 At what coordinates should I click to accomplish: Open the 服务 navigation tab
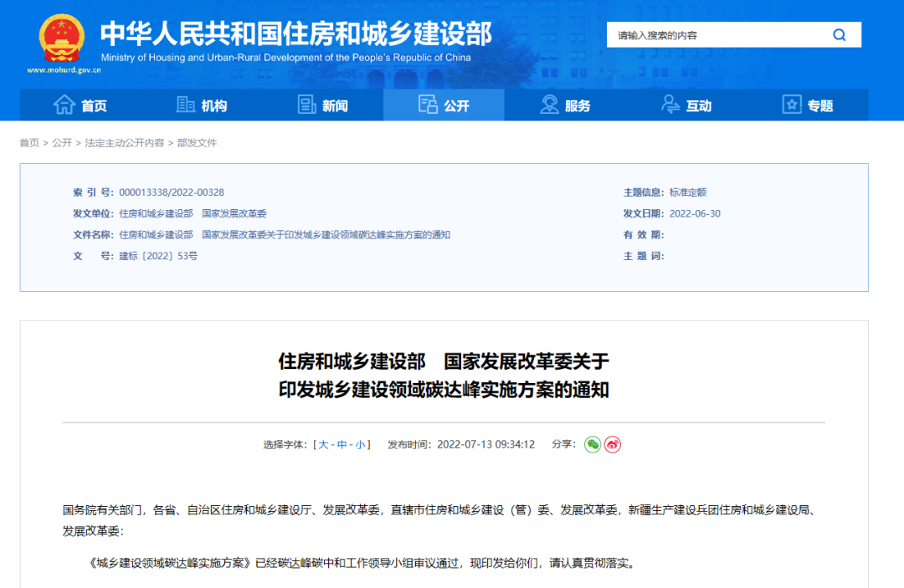[565, 105]
